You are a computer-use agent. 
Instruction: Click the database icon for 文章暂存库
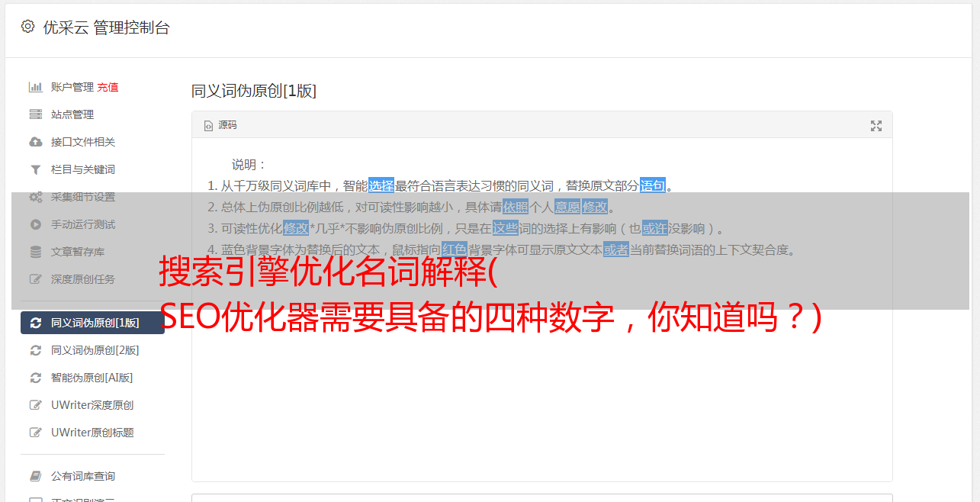pyautogui.click(x=35, y=252)
